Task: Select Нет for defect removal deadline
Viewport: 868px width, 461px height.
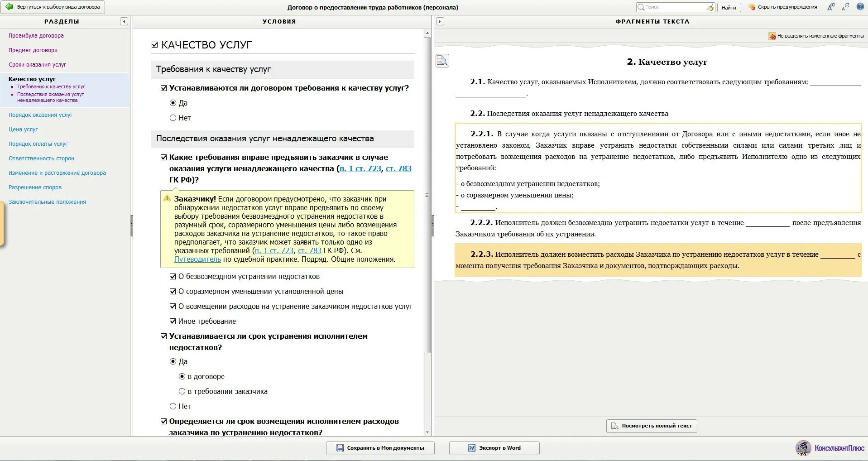Action: [173, 406]
